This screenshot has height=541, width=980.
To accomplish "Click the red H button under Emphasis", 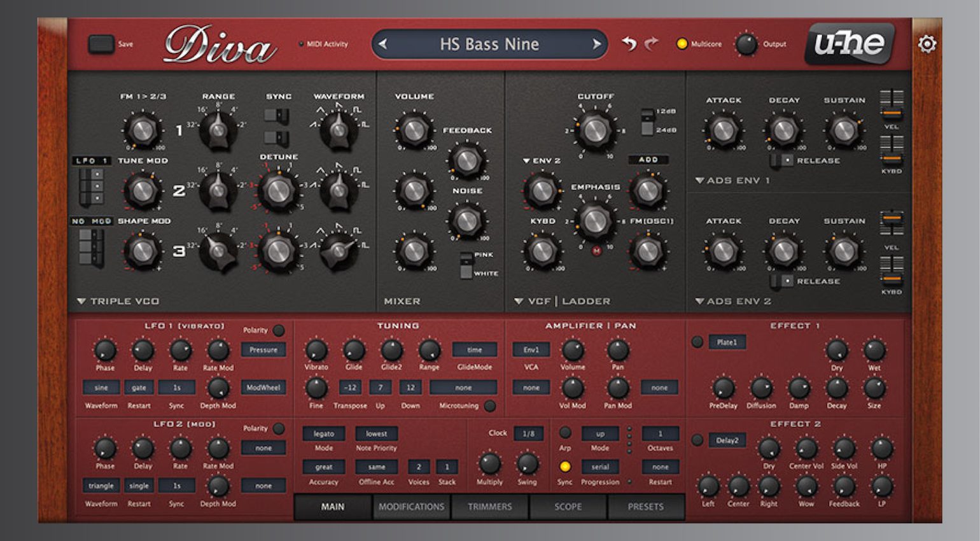I will click(x=596, y=251).
